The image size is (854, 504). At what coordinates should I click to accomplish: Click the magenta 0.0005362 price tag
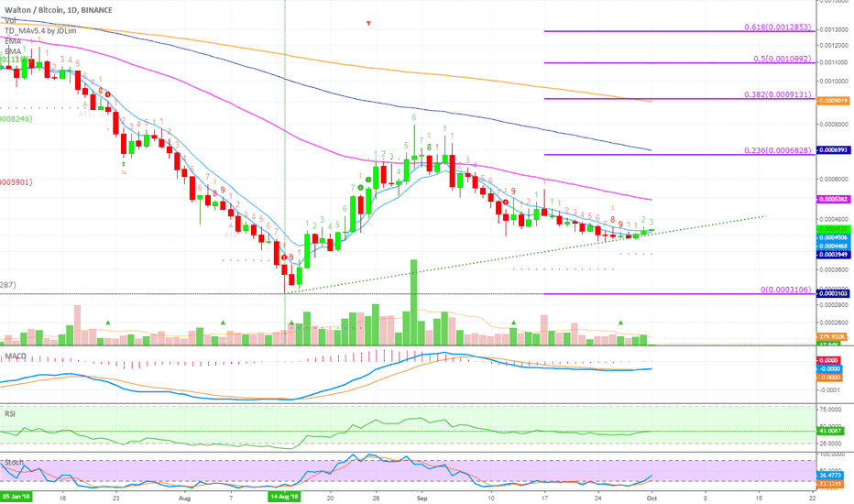point(833,200)
